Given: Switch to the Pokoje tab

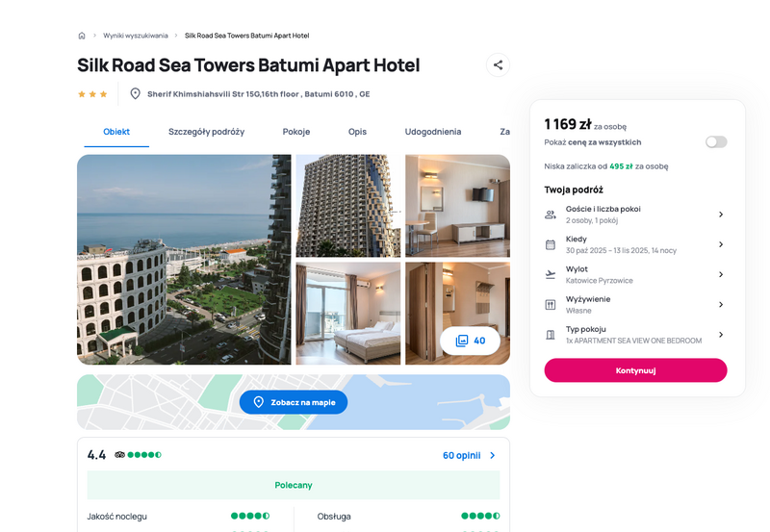Looking at the screenshot, I should pos(296,132).
